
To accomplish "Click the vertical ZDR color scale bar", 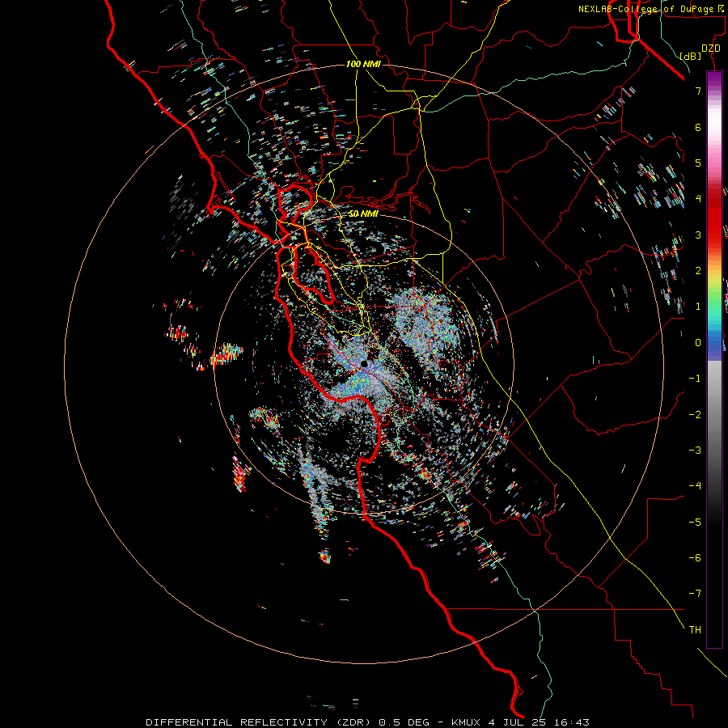I will (x=714, y=359).
